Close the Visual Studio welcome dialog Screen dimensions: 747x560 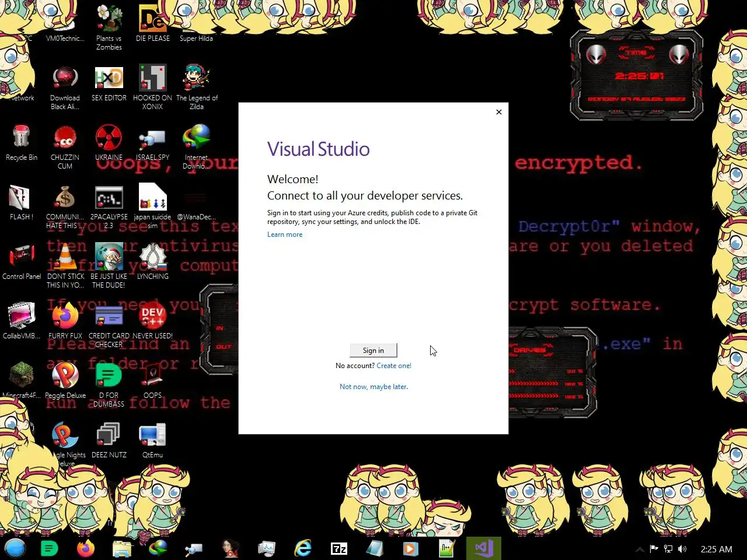click(x=499, y=112)
